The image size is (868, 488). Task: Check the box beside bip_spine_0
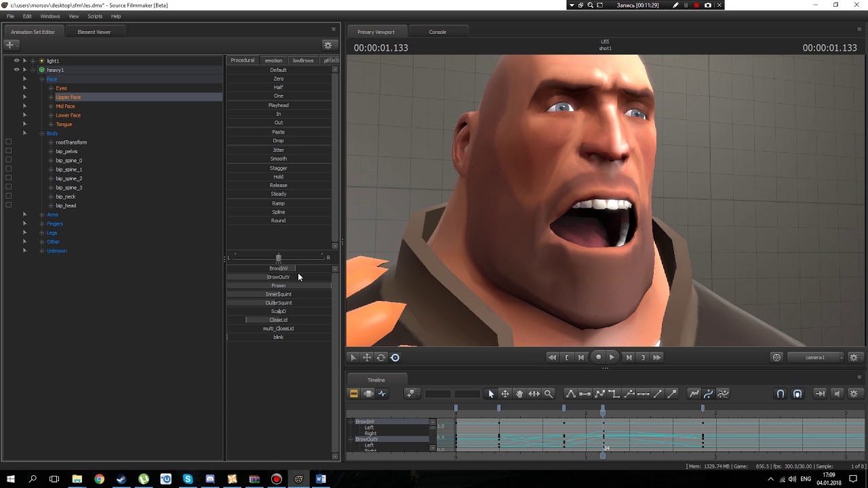8,161
